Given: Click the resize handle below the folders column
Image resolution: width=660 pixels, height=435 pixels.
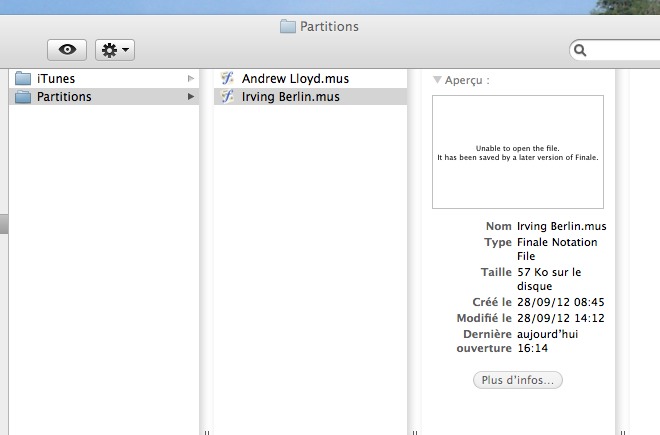Looking at the screenshot, I should tap(205, 432).
